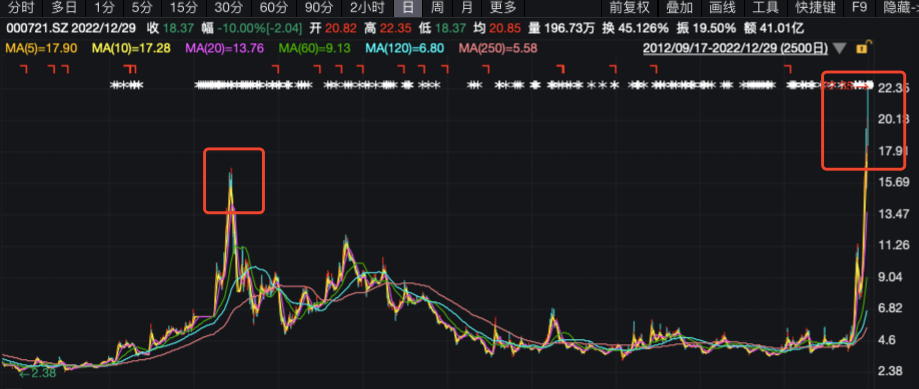
Task: Select the 5分 period tab
Action: [141, 8]
